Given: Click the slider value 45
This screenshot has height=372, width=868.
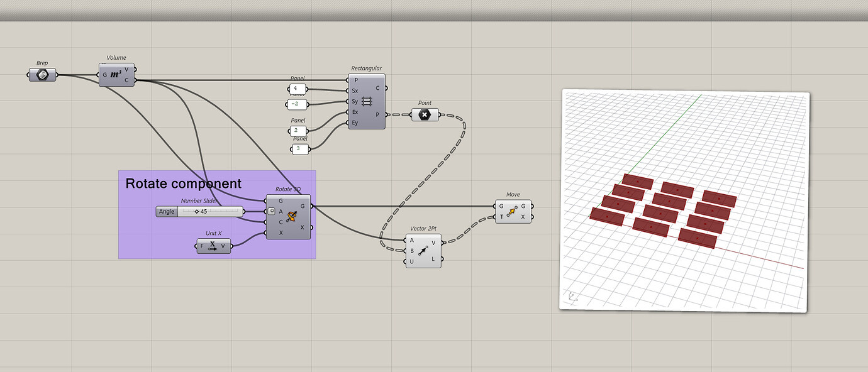Looking at the screenshot, I should (x=204, y=211).
